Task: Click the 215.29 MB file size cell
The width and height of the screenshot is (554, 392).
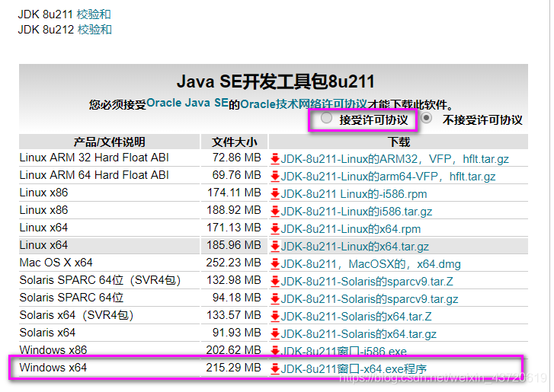Action: point(233,368)
